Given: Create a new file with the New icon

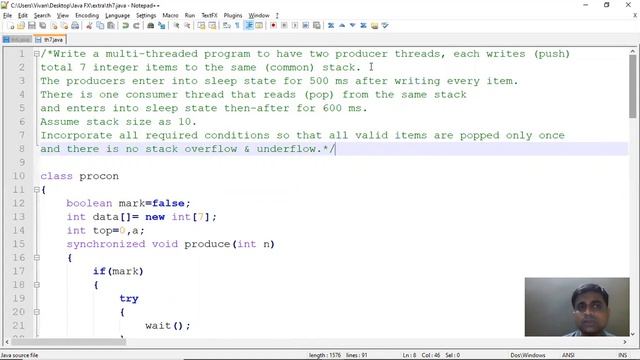Looking at the screenshot, I should (x=11, y=26).
